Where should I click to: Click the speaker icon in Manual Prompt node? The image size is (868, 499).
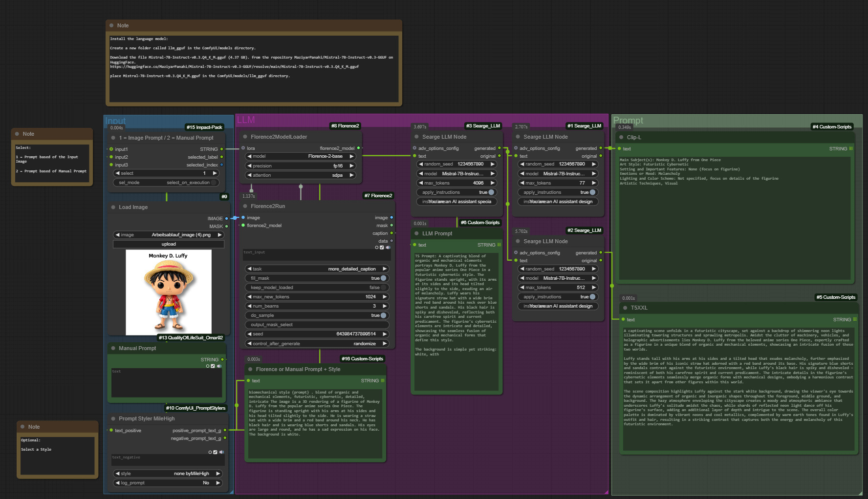(219, 366)
